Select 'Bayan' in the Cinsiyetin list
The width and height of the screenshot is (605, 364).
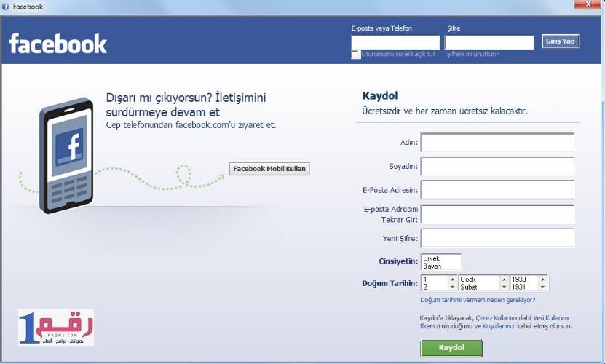(432, 266)
